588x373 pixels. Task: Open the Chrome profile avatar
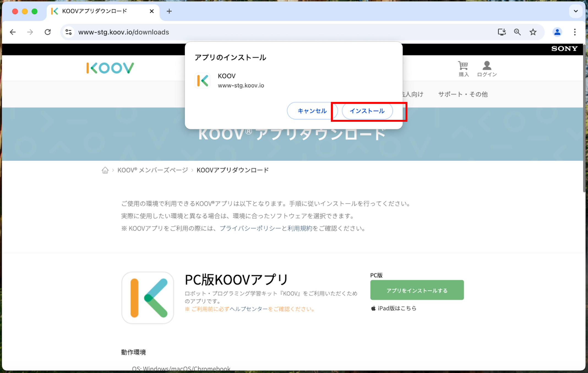557,32
